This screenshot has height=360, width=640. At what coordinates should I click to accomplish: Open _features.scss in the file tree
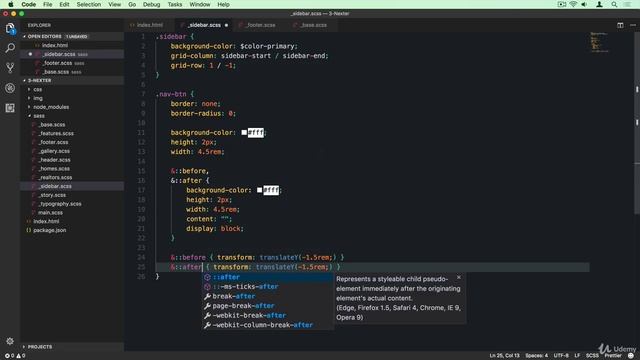(x=56, y=133)
